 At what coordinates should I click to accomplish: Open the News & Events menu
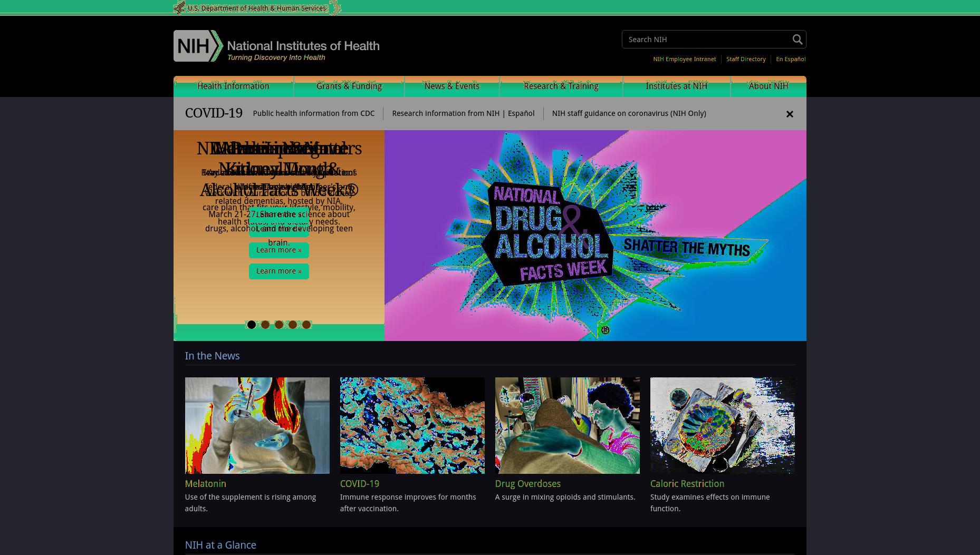[x=452, y=86]
